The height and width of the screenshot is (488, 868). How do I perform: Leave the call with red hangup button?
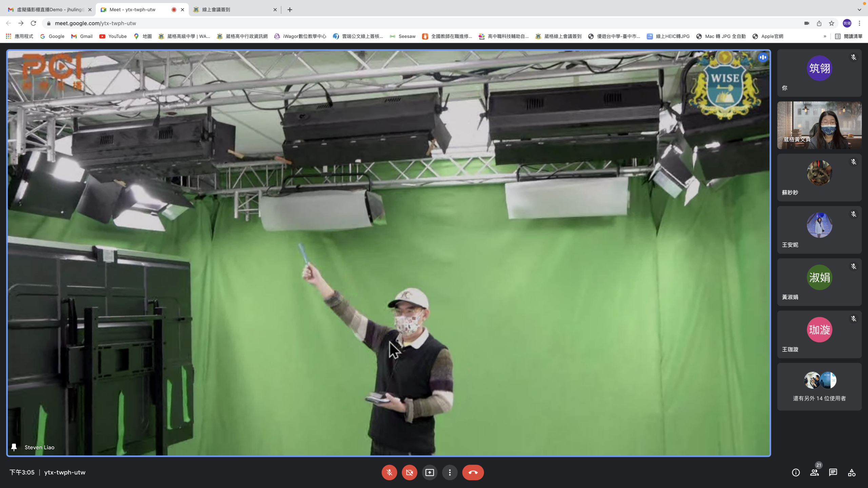(473, 472)
